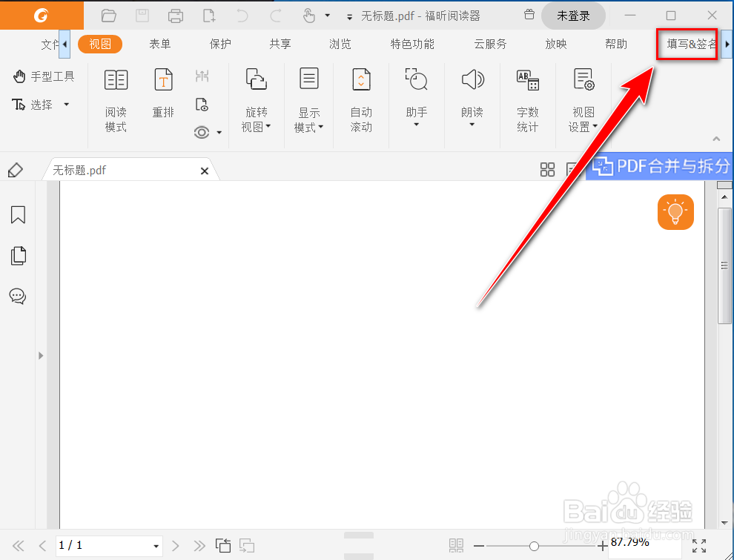The width and height of the screenshot is (734, 560).
Task: Click the 未登录 login button
Action: (x=573, y=16)
